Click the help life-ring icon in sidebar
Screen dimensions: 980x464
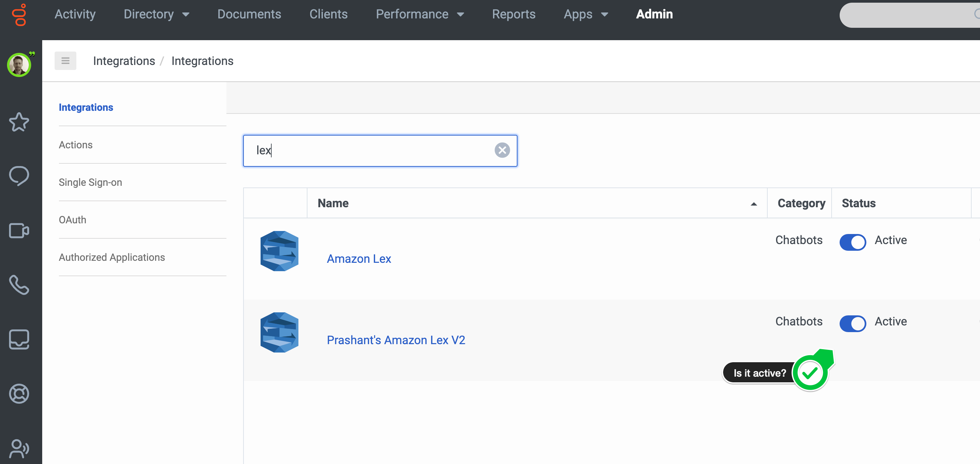pos(19,394)
